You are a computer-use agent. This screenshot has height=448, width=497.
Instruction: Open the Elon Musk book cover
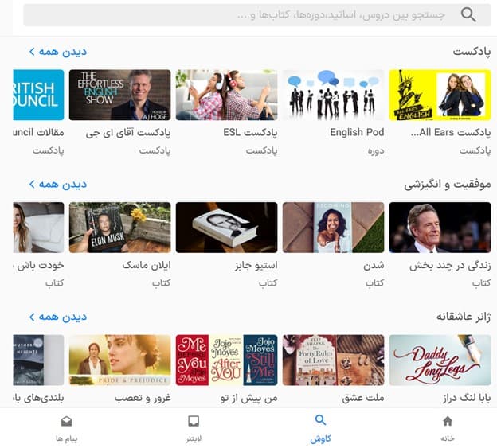pyautogui.click(x=119, y=228)
